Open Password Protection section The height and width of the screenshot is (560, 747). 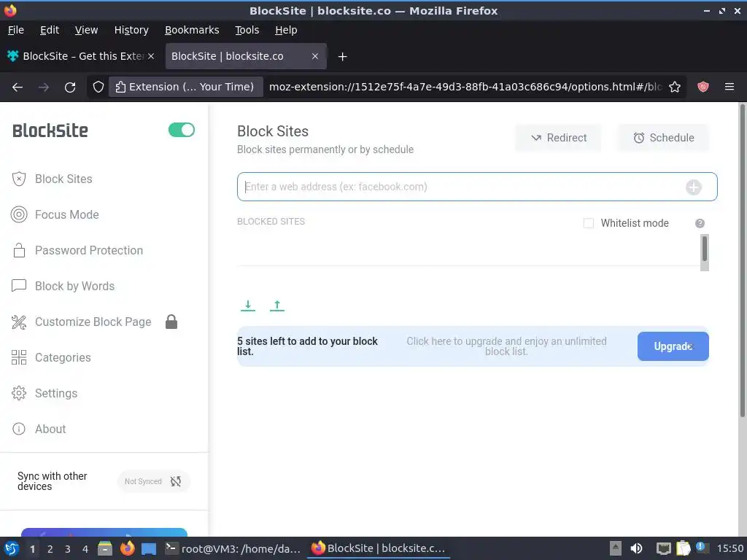[77, 251]
